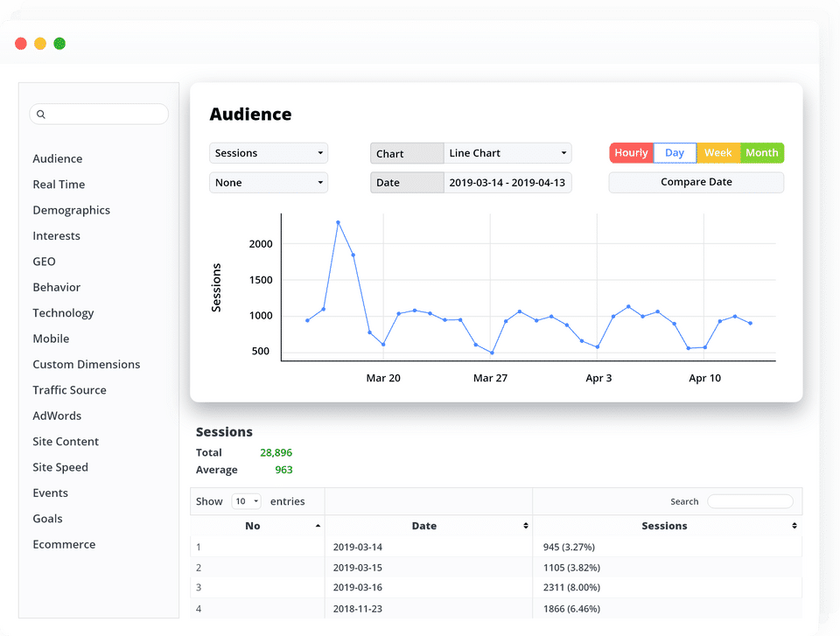Open Site Content in the sidebar
840x636 pixels.
tap(66, 442)
